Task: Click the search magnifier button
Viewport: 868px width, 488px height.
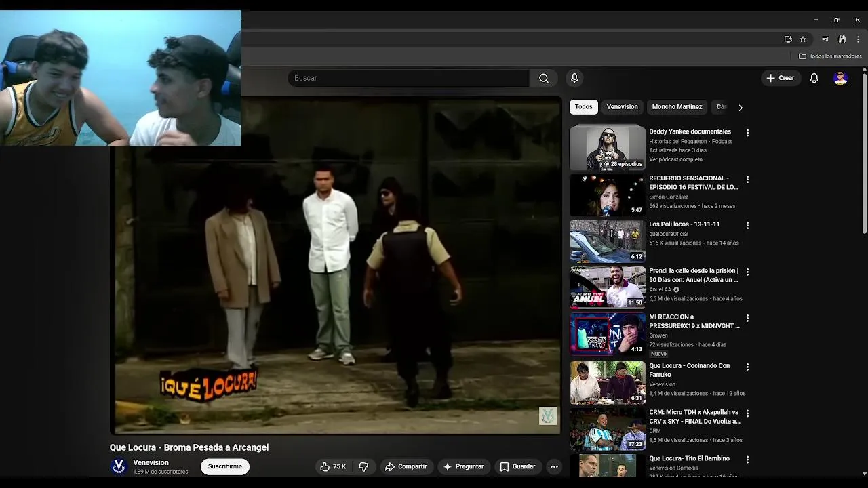Action: pos(543,78)
